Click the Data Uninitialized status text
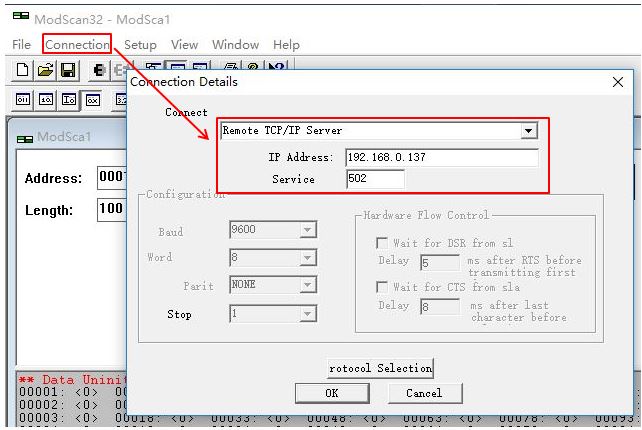 [72, 380]
